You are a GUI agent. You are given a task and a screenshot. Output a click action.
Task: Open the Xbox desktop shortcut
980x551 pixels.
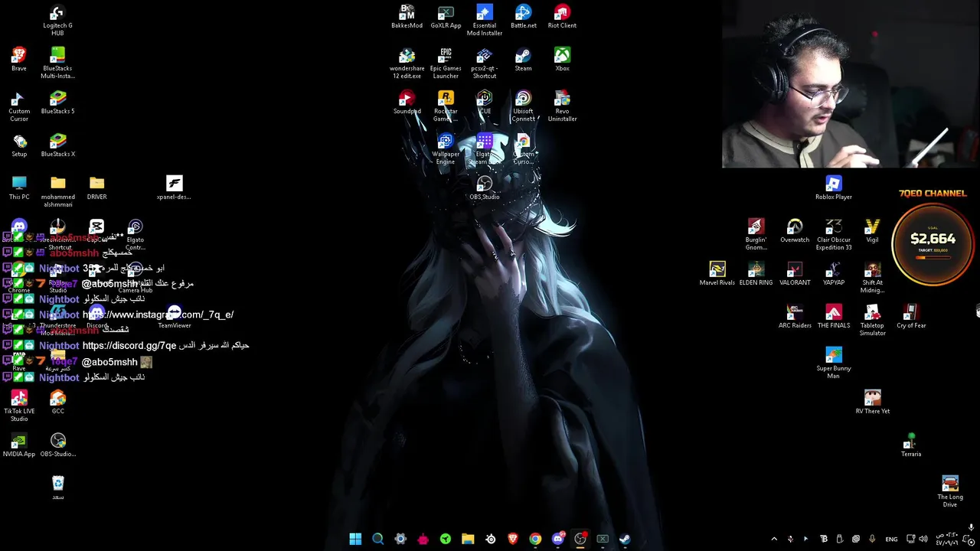562,60
